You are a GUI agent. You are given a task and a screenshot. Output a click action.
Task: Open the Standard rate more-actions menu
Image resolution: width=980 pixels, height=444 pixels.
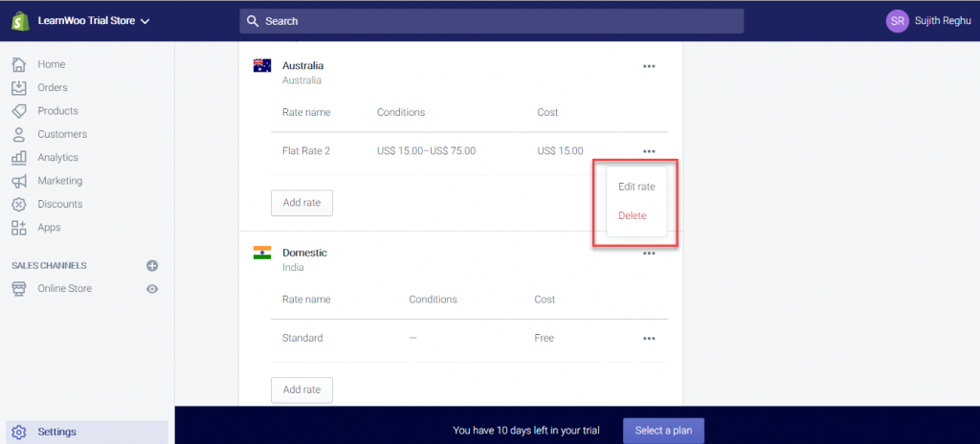(x=649, y=339)
